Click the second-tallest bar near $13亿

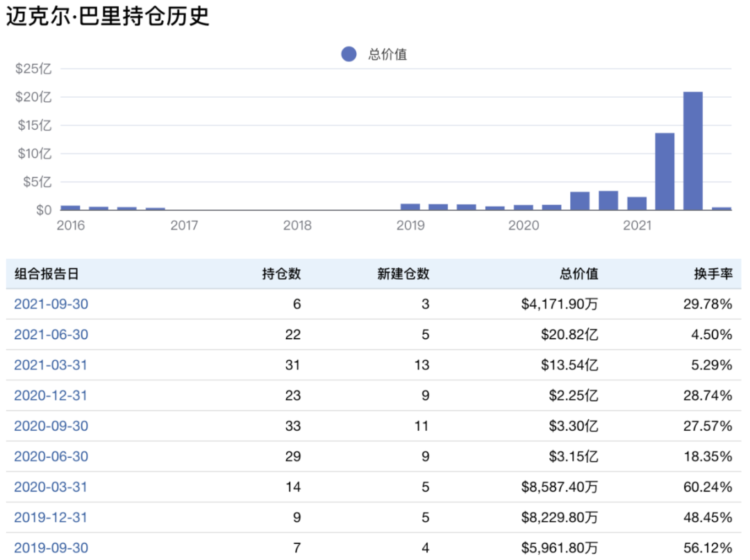(x=665, y=171)
